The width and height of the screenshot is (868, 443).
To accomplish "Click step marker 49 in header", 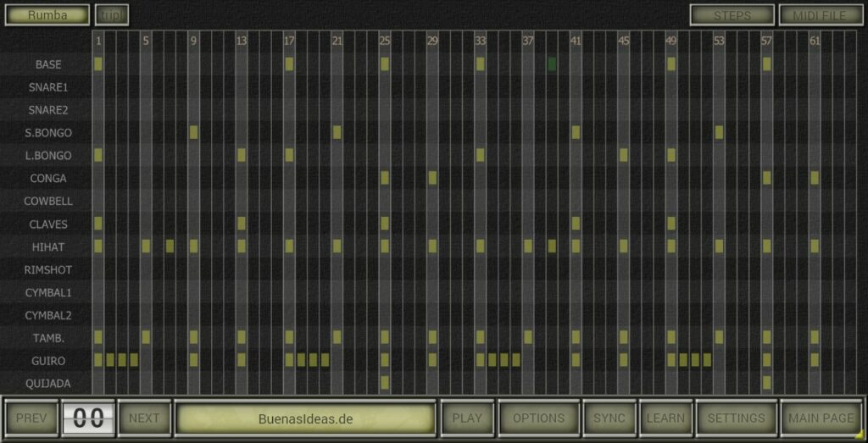I will click(671, 41).
